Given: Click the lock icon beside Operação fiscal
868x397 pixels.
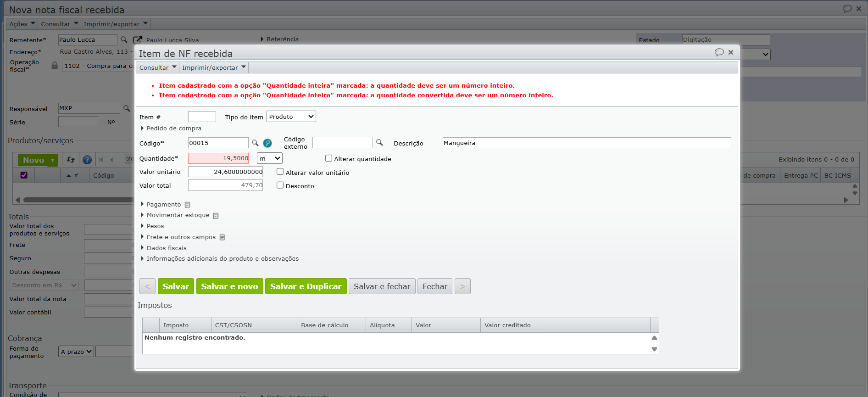Looking at the screenshot, I should (55, 66).
